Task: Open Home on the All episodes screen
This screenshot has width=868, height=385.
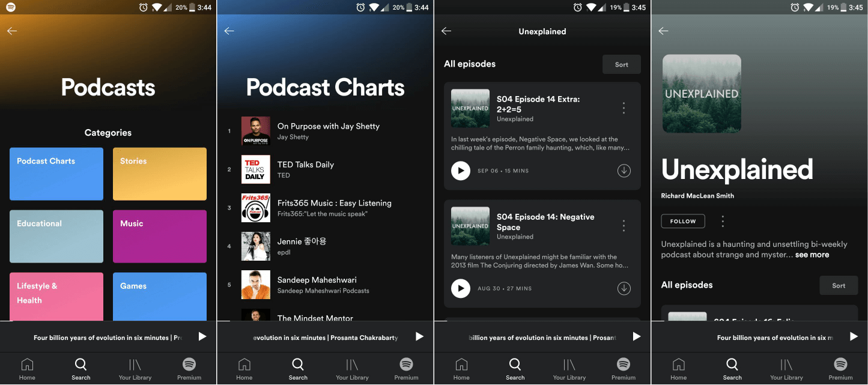Action: coord(461,369)
